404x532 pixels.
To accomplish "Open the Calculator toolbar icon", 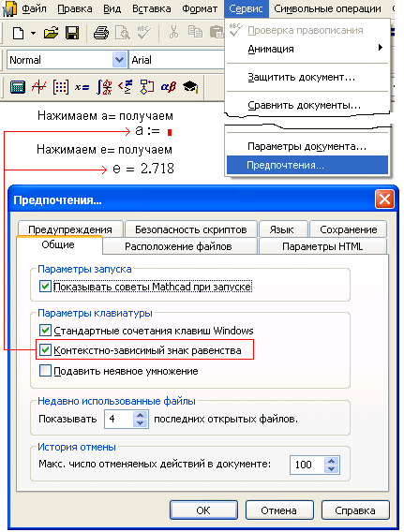I will (x=17, y=87).
